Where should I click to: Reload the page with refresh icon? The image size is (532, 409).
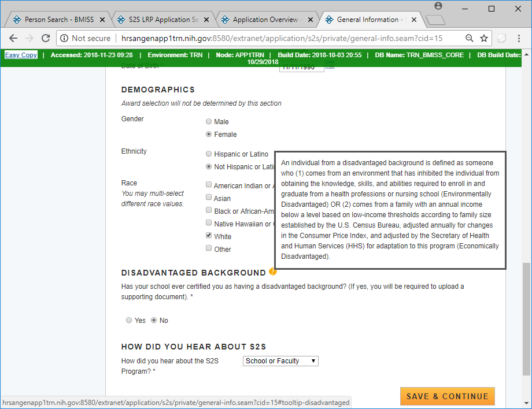[46, 38]
